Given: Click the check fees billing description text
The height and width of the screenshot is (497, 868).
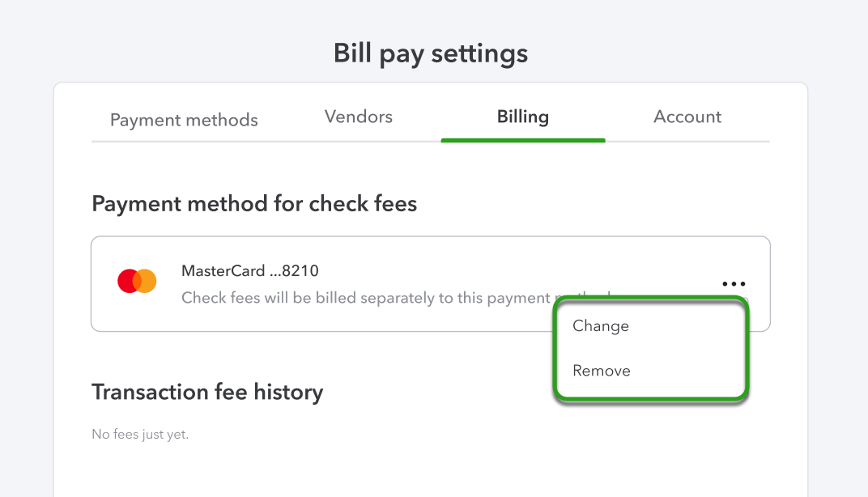Looking at the screenshot, I should coord(364,298).
